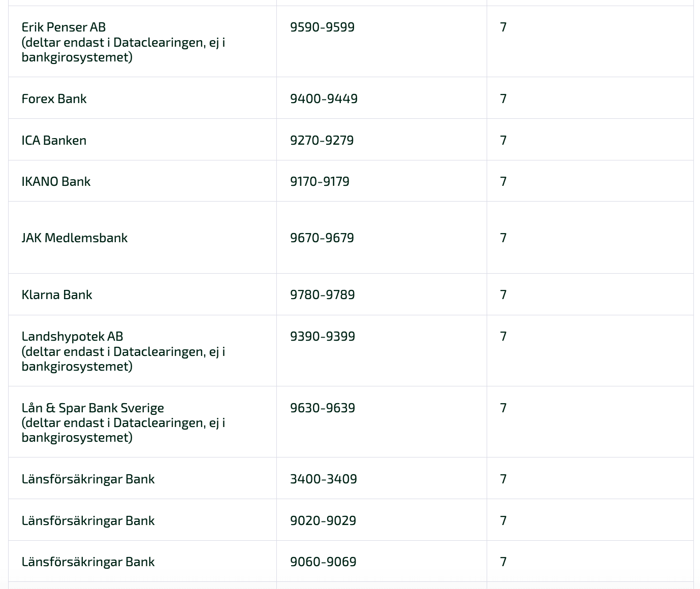The width and height of the screenshot is (700, 589).
Task: Click Lån & Spar Bank Sverige
Action: [x=93, y=408]
